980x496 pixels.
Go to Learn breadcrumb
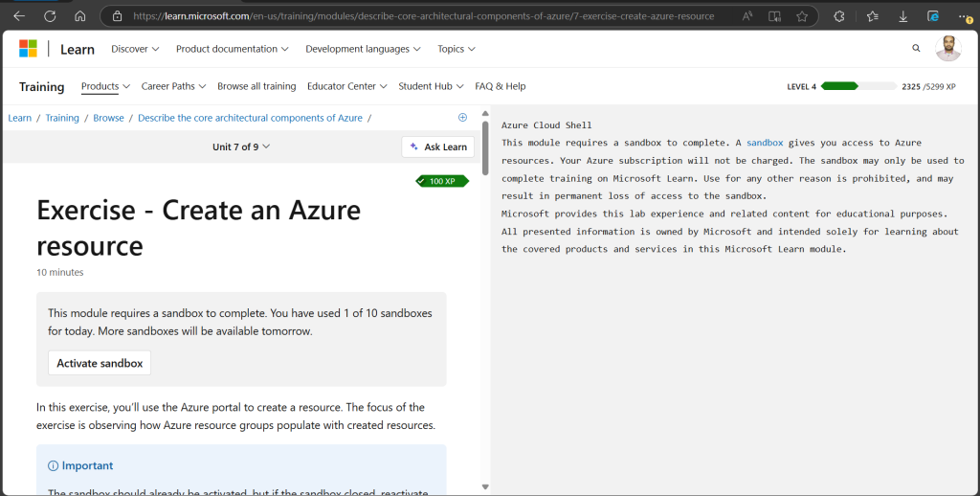[x=20, y=118]
